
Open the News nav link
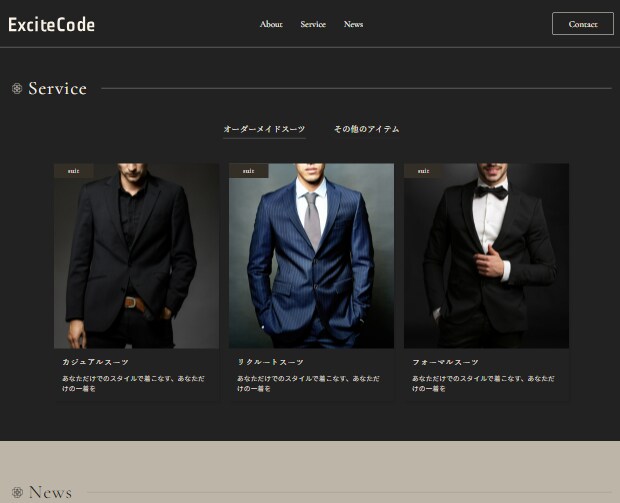click(x=353, y=24)
